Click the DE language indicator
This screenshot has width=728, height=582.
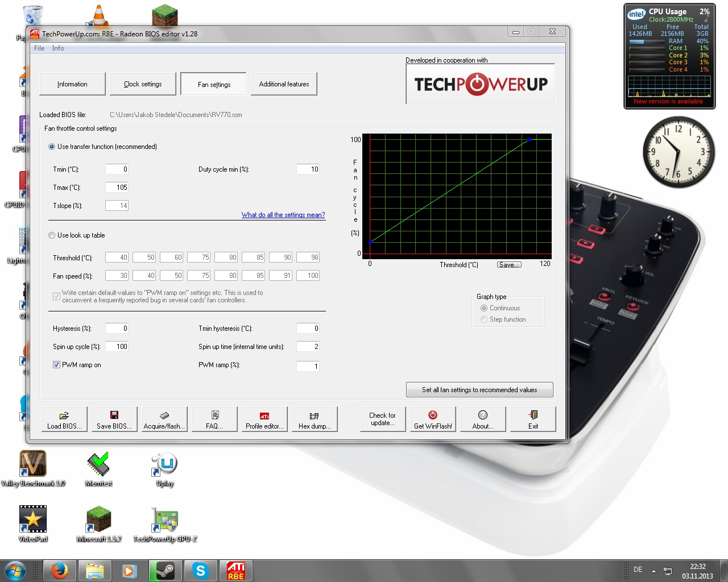click(x=638, y=569)
